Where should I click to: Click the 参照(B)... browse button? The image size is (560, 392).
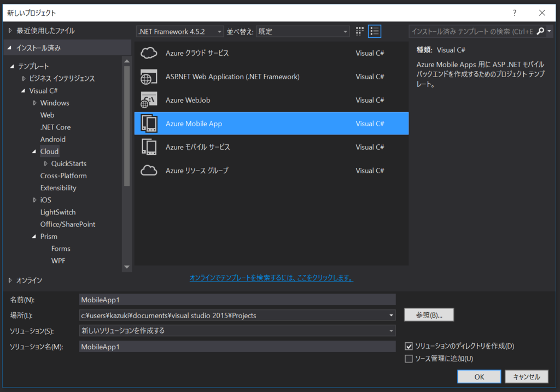pos(429,315)
